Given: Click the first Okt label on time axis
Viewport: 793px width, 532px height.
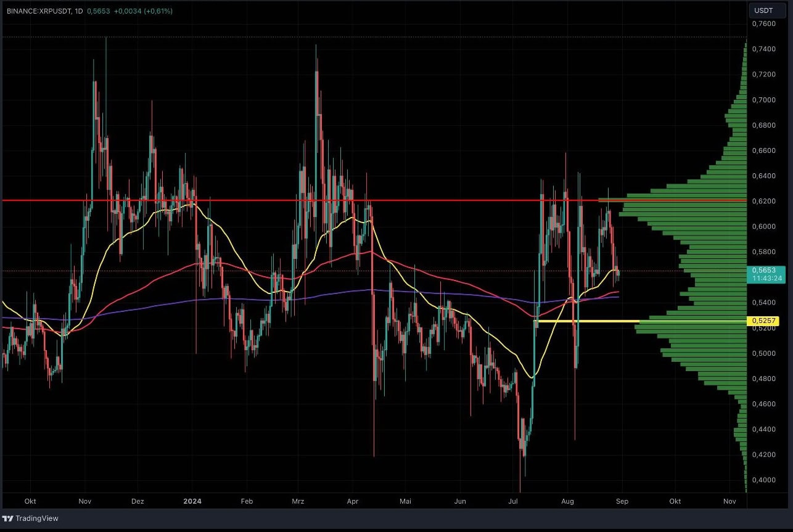Looking at the screenshot, I should (31, 501).
